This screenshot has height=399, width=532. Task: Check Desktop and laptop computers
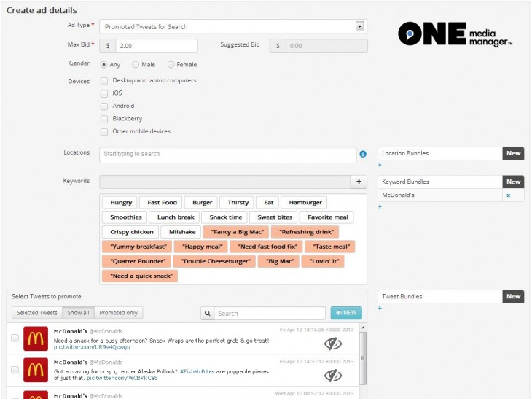pos(104,81)
